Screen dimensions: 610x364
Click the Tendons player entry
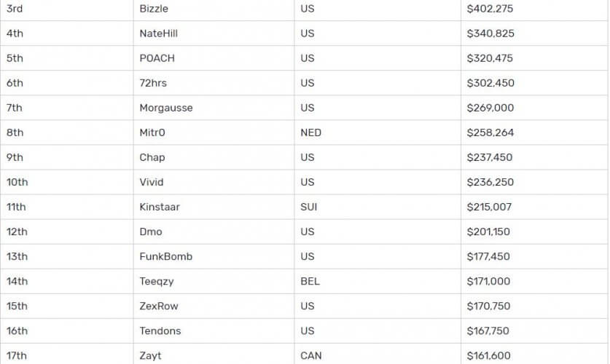click(x=160, y=331)
